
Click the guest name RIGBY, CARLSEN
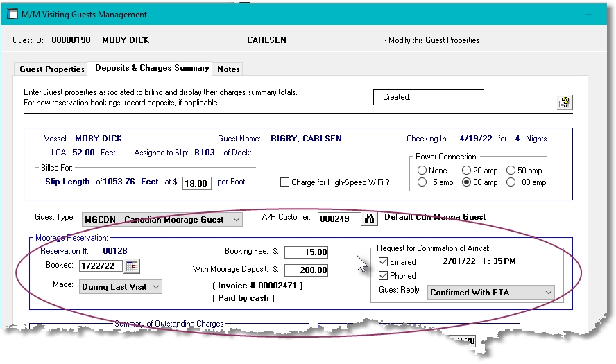(306, 139)
